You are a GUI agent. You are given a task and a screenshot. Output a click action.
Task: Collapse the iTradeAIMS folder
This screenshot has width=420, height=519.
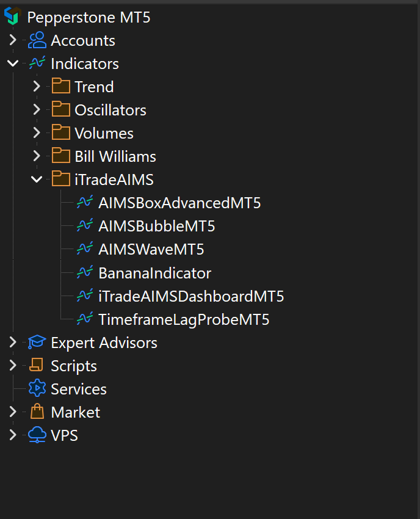[x=37, y=179]
